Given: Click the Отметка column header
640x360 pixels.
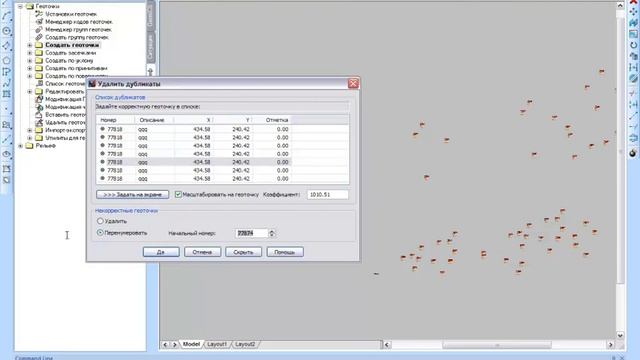Looking at the screenshot, I should pos(271,120).
